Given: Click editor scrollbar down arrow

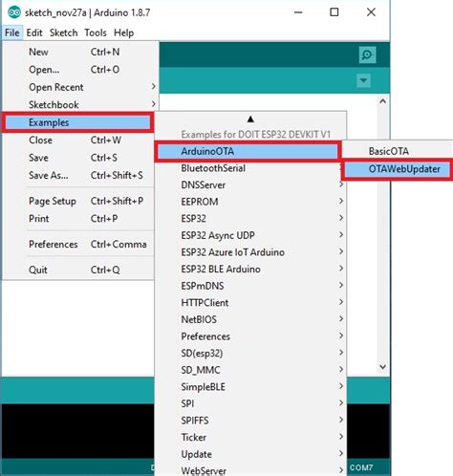Looking at the screenshot, I should (x=383, y=367).
